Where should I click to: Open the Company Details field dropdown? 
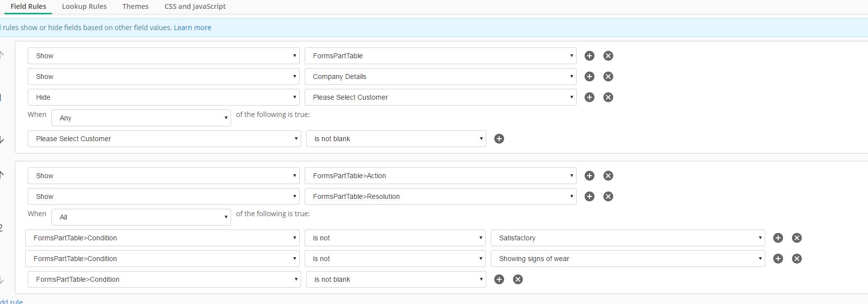440,76
